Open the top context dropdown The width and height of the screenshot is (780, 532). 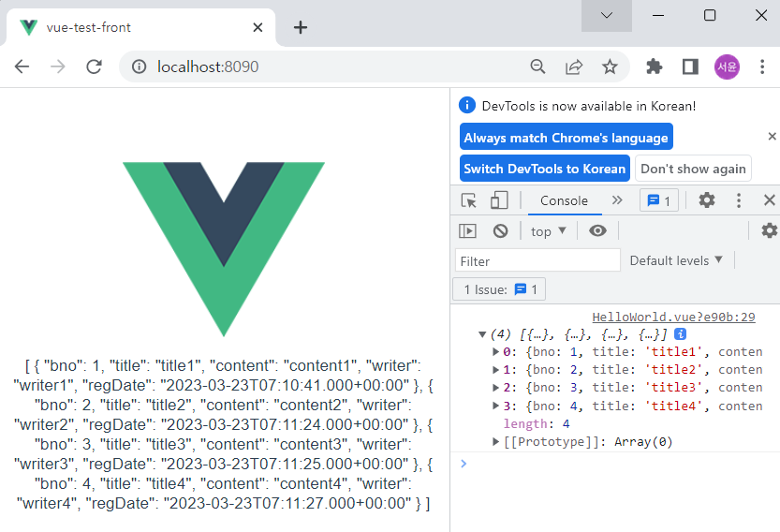point(548,231)
